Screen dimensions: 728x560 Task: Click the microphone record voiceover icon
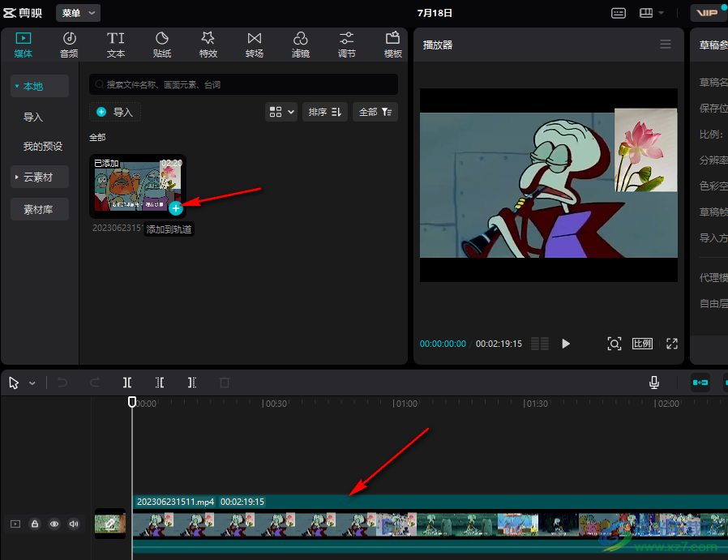[654, 383]
